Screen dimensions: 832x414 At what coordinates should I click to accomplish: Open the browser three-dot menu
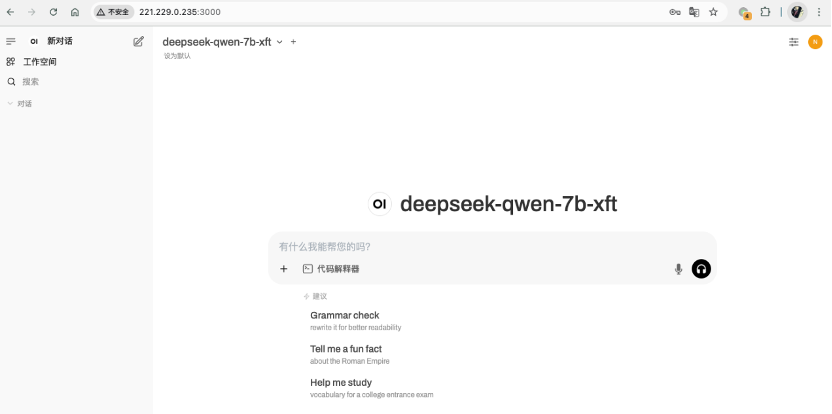pos(819,12)
